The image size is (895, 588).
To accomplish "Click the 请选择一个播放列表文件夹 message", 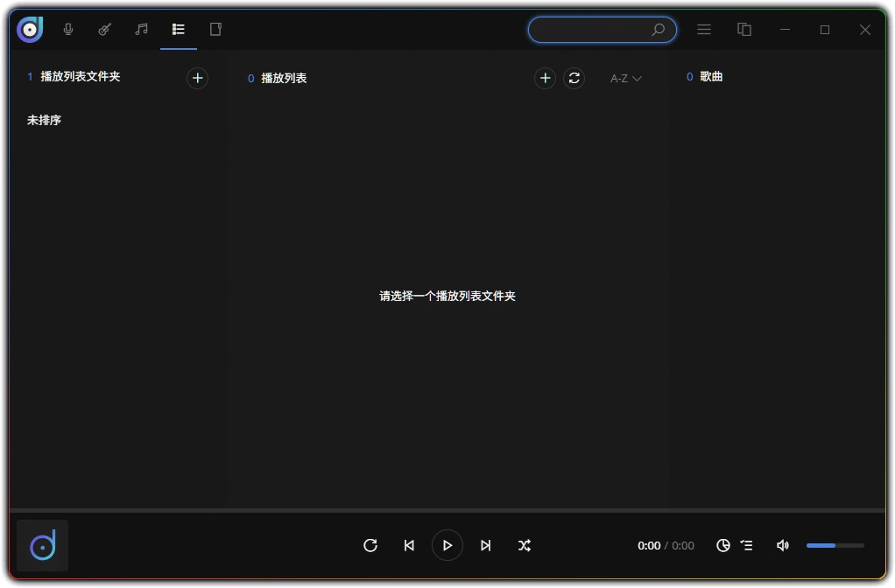I will (447, 296).
